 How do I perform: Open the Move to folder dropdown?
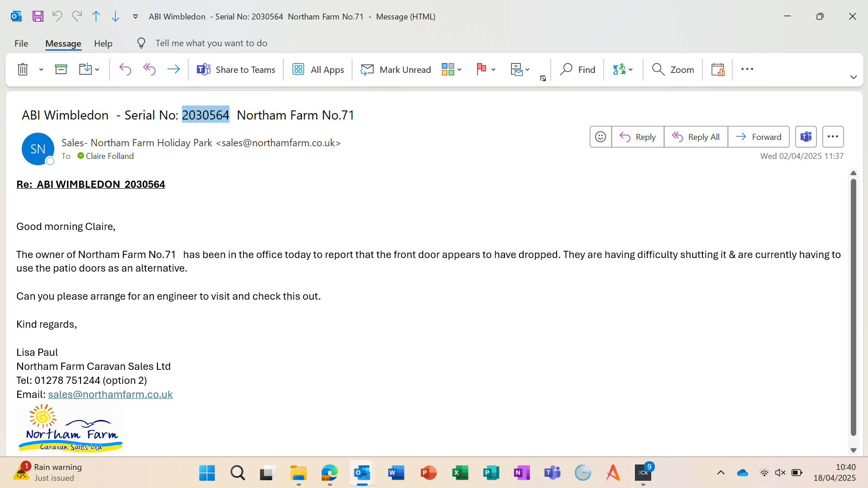[89, 69]
